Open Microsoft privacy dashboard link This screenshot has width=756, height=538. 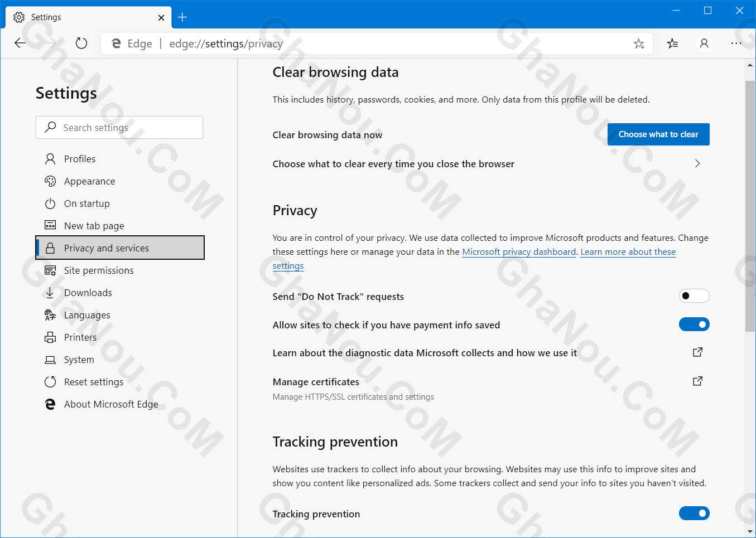tap(519, 252)
